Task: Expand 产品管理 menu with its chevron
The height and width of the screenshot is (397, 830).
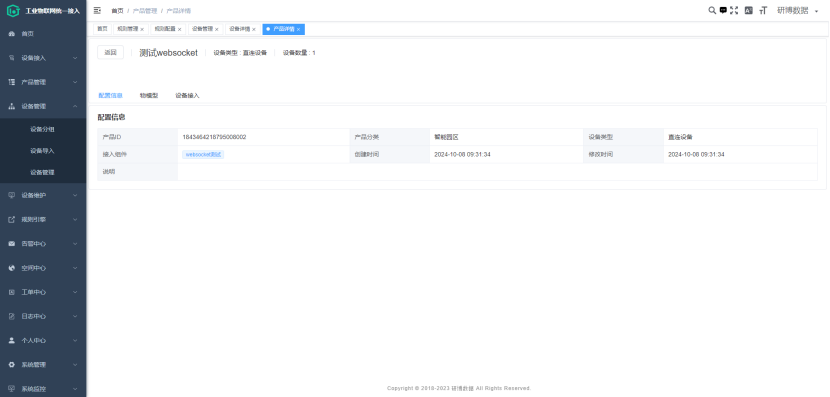Action: tap(75, 82)
